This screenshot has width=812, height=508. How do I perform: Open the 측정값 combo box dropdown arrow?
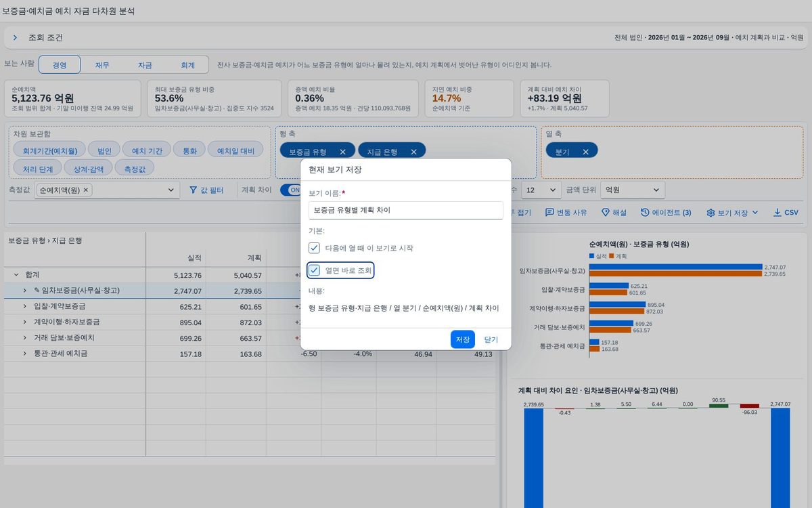point(171,190)
